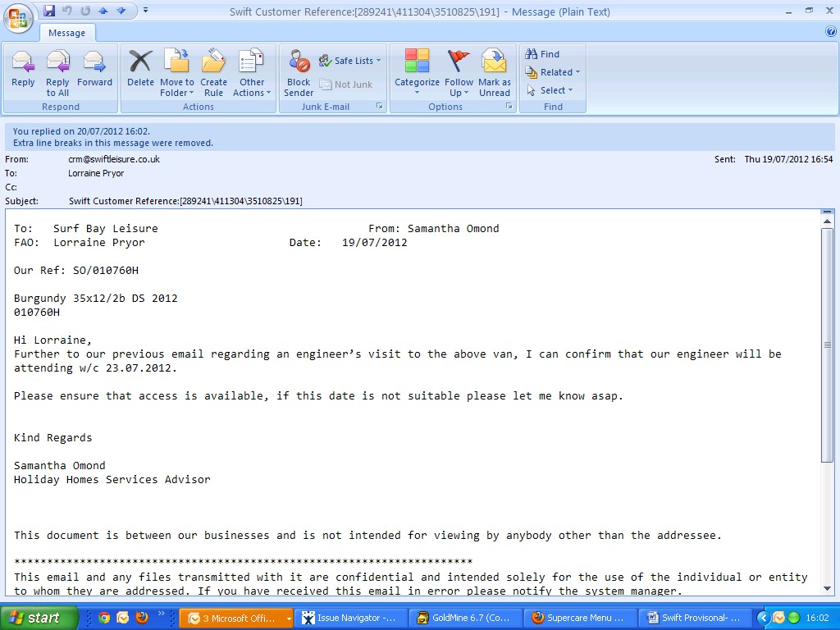Click the Subject line reference text

[185, 201]
